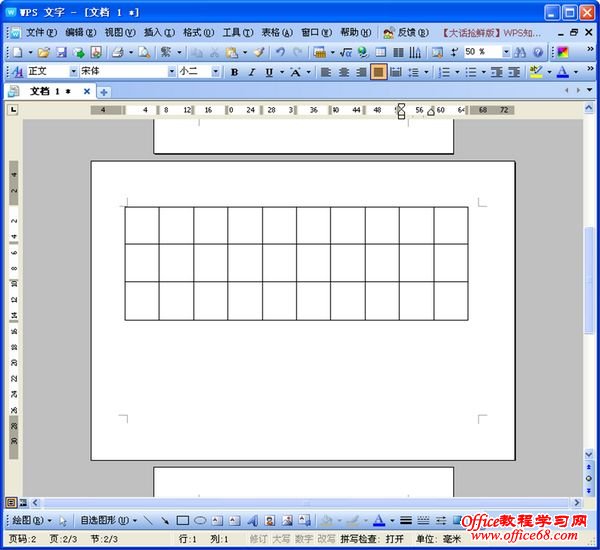Screen dimensions: 600x550
Task: Open the 编辑 menu
Action: coord(80,33)
